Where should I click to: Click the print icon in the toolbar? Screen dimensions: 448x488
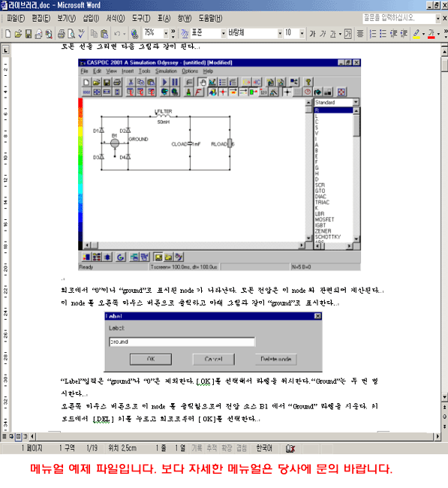pyautogui.click(x=62, y=33)
